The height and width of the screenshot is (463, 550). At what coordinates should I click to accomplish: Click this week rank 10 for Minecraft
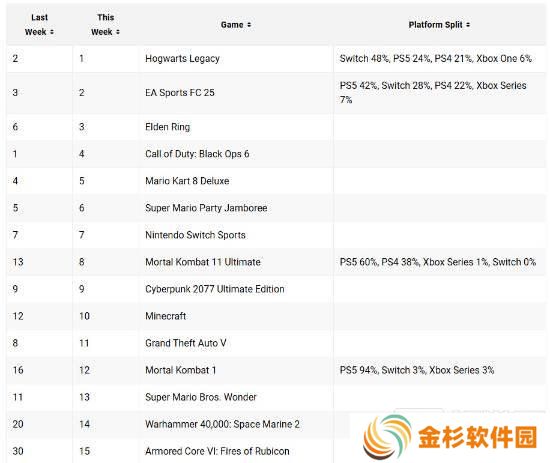tap(84, 316)
